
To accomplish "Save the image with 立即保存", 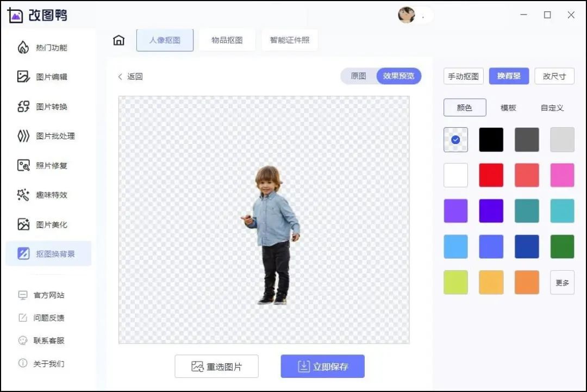I will click(x=322, y=366).
